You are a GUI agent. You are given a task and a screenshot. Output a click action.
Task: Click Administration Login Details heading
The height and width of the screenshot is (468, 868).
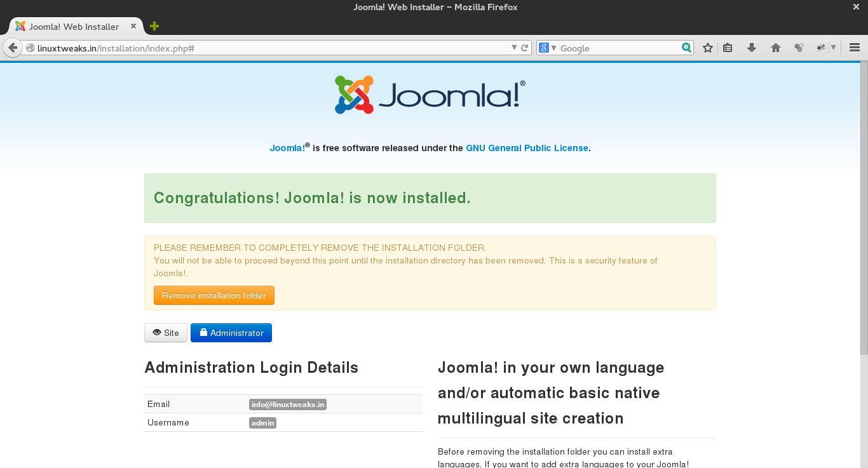tap(252, 368)
